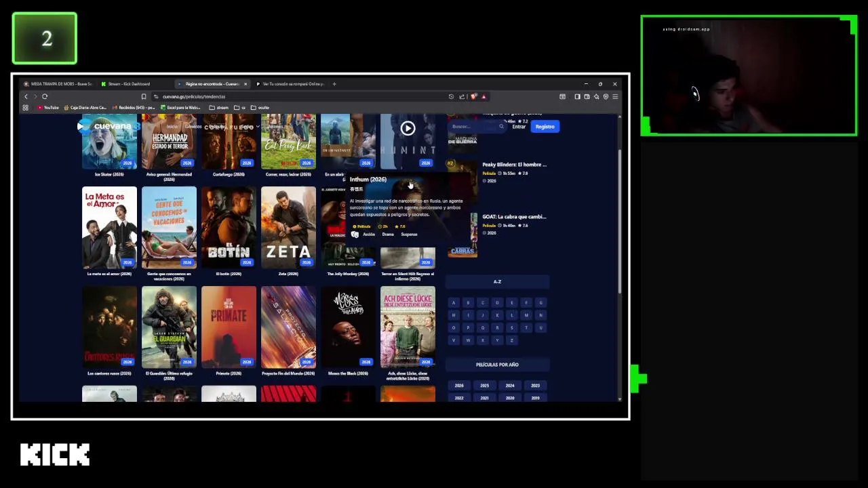Open El Botín movie poster
868x488 pixels.
[x=229, y=228]
